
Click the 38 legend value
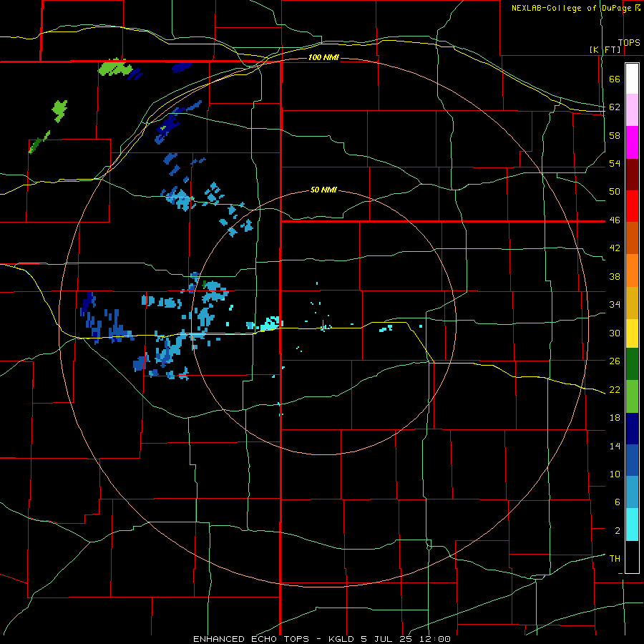(x=615, y=276)
